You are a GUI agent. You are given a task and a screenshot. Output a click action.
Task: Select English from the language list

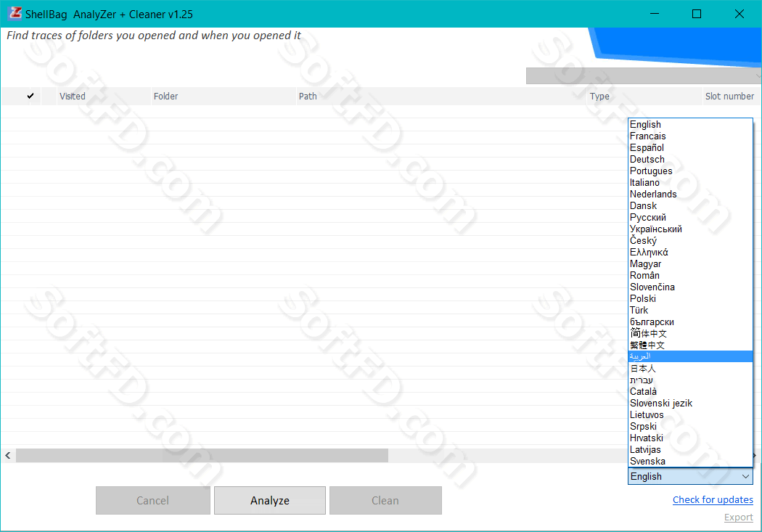(x=690, y=124)
